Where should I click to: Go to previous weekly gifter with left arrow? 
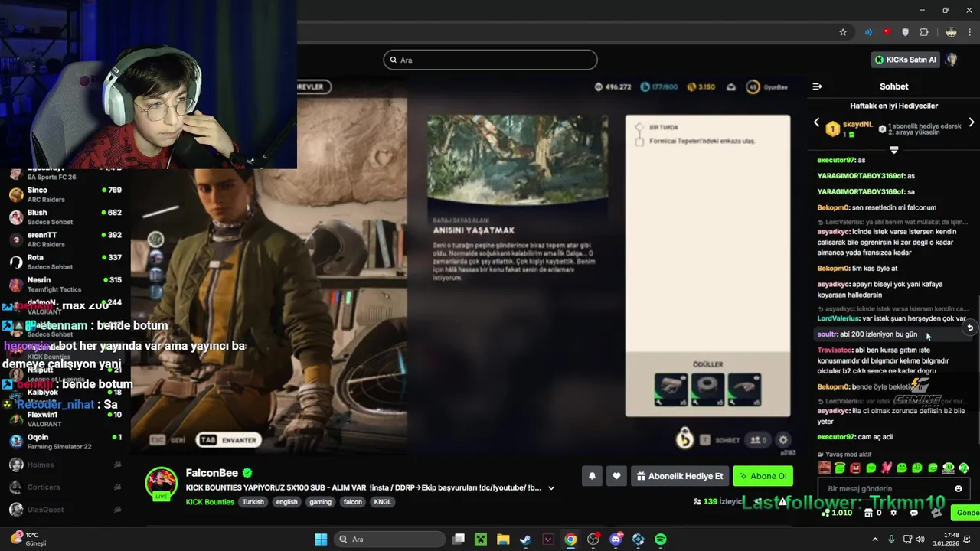(816, 122)
